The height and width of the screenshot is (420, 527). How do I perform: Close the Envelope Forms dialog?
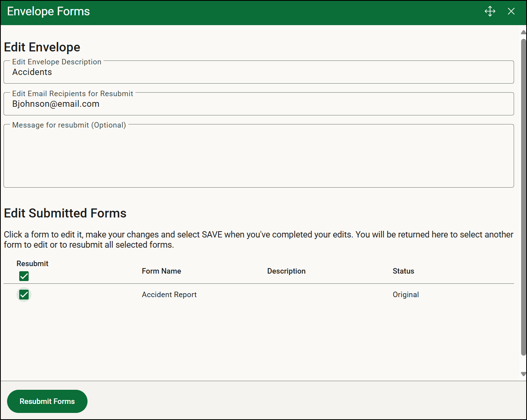click(511, 11)
